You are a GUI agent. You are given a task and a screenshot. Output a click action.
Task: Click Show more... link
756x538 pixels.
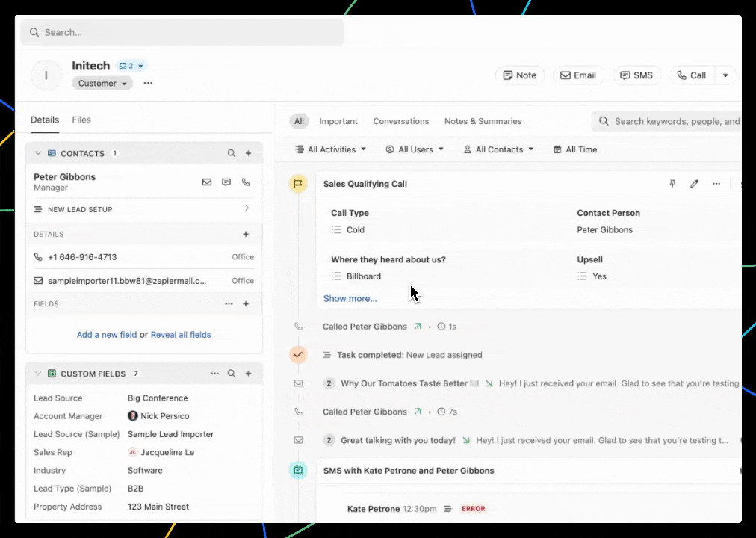tap(350, 298)
